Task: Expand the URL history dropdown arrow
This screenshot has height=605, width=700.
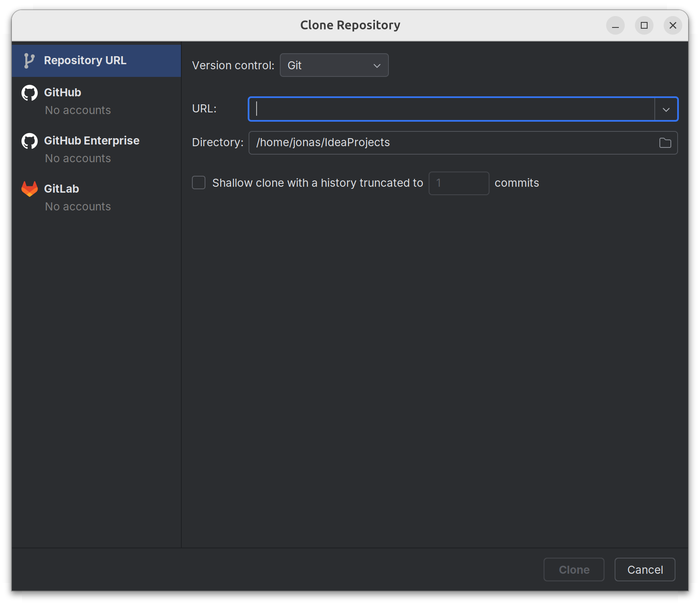Action: [666, 109]
